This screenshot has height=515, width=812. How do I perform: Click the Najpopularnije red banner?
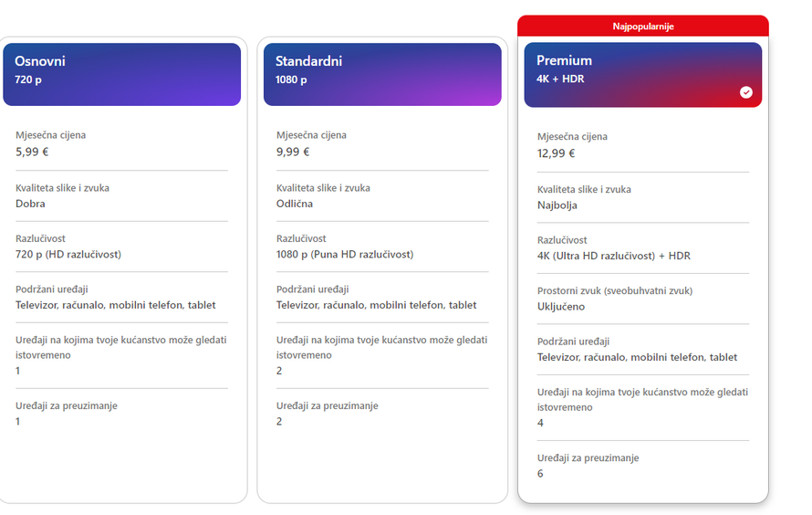pyautogui.click(x=642, y=26)
